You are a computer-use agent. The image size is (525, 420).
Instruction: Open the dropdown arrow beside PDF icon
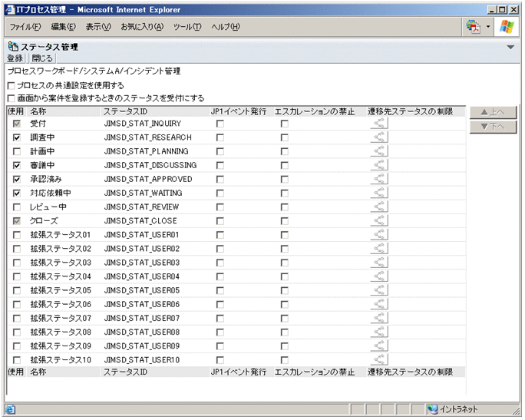[488, 27]
